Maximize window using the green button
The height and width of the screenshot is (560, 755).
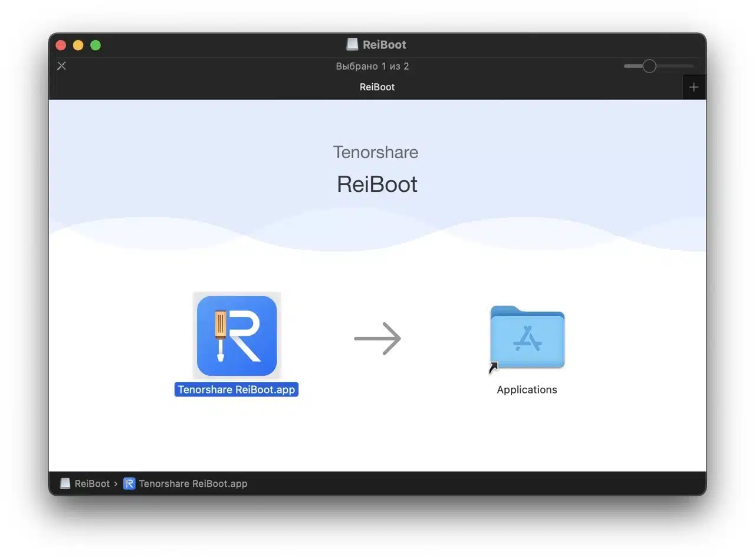(x=96, y=45)
